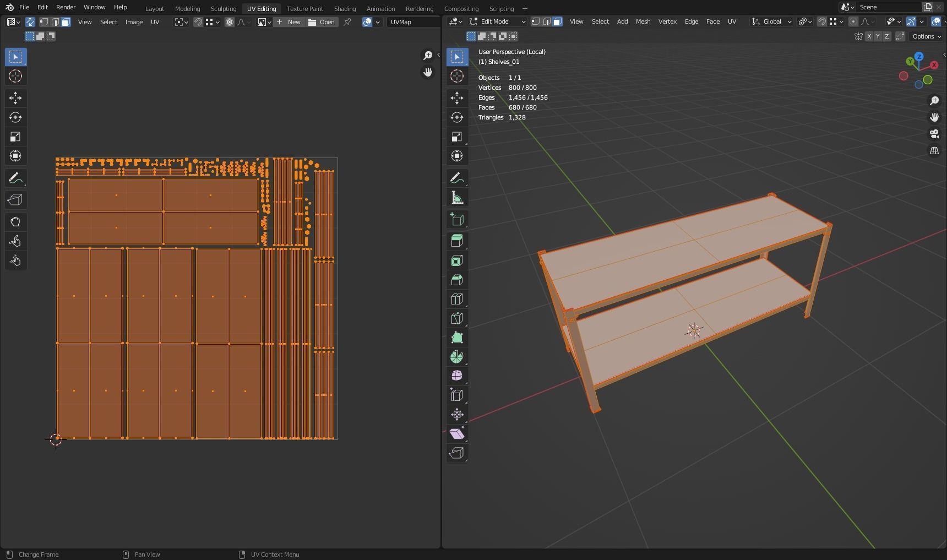This screenshot has width=947, height=560.
Task: Enable vertex select mode in 3D viewport
Action: tap(535, 21)
